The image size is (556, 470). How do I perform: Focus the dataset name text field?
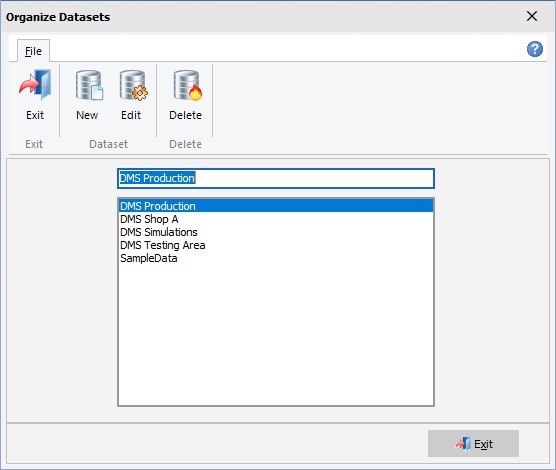coord(276,178)
